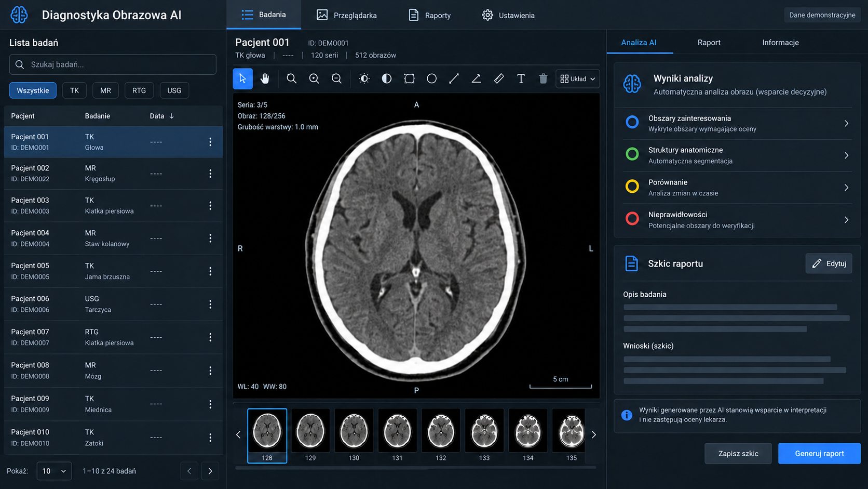Expand Porównanie analysis row

(737, 188)
